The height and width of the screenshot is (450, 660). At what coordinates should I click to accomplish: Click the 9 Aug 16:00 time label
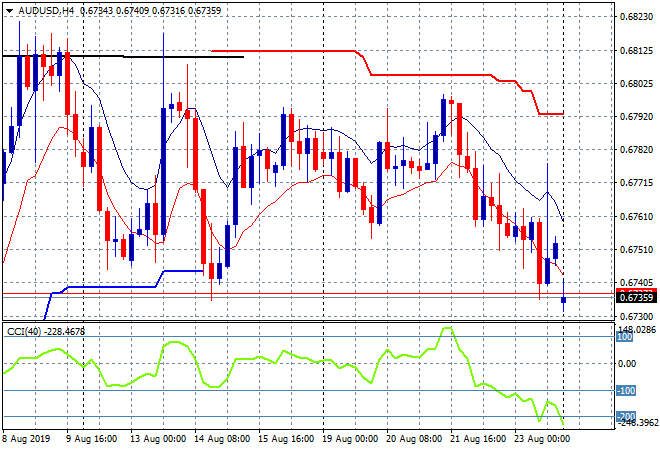pyautogui.click(x=91, y=439)
